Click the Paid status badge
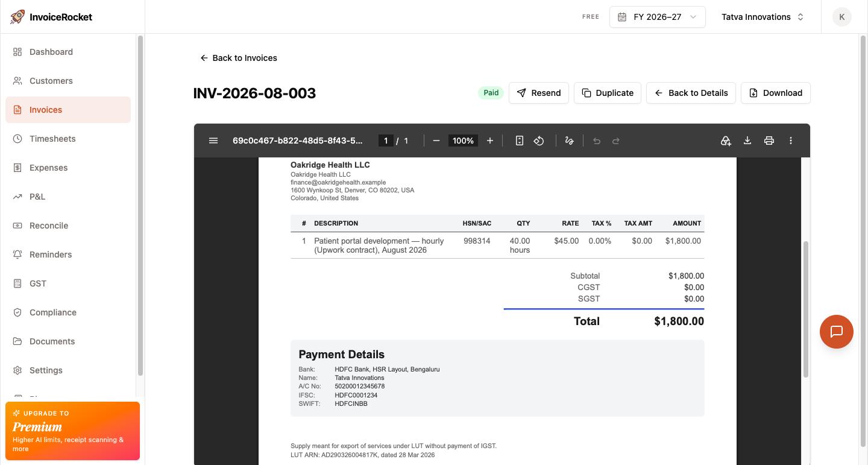This screenshot has width=868, height=465. pyautogui.click(x=491, y=93)
